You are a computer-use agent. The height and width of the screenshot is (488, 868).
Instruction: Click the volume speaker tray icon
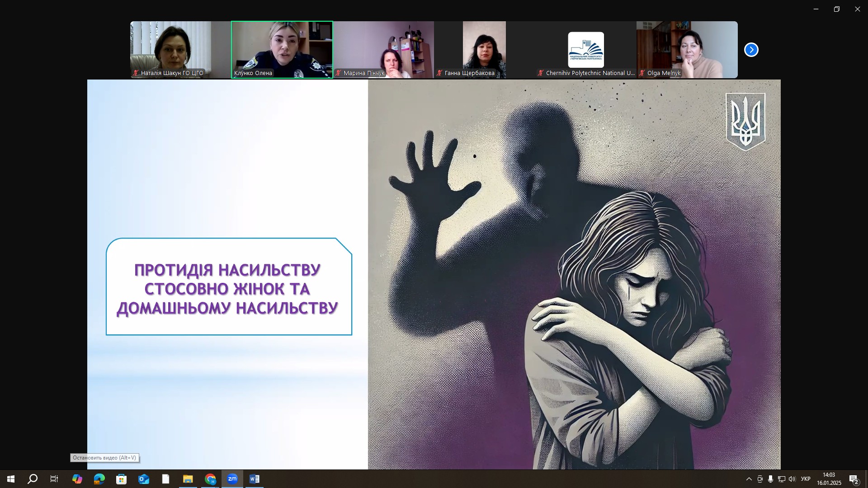792,479
